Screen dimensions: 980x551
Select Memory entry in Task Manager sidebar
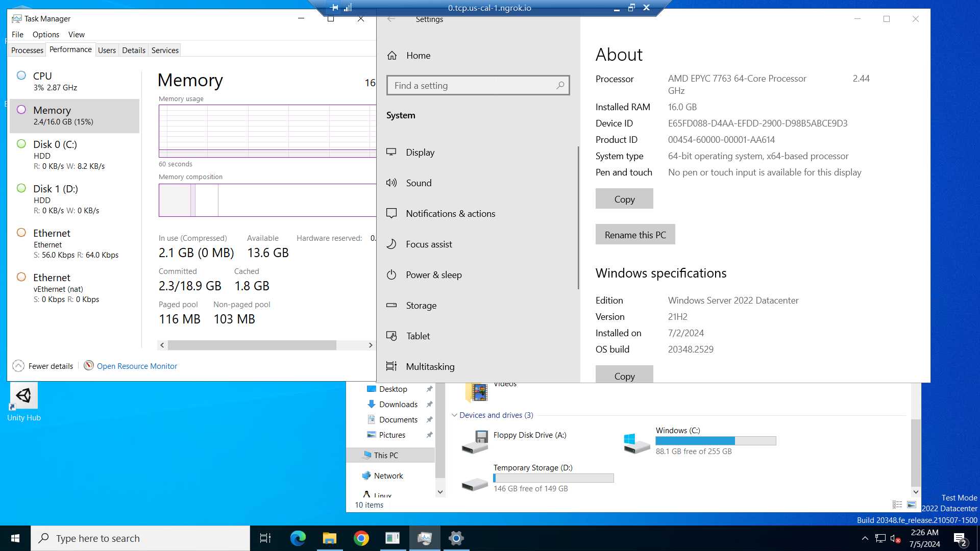coord(75,116)
